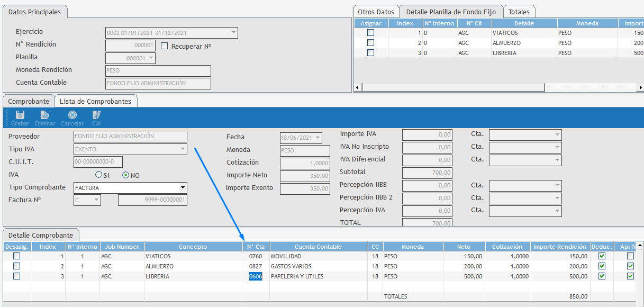This screenshot has width=644, height=307.
Task: Click the Cuenta Contable column header
Action: (x=318, y=247)
